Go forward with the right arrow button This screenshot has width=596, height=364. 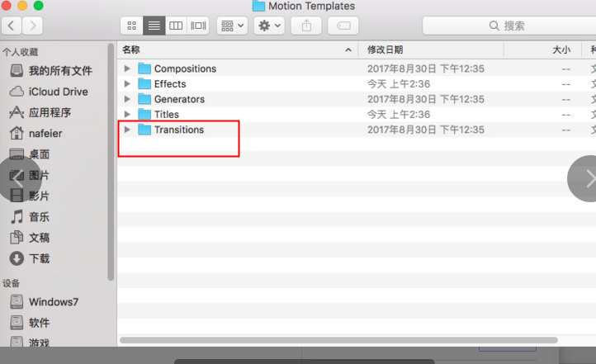pos(34,26)
